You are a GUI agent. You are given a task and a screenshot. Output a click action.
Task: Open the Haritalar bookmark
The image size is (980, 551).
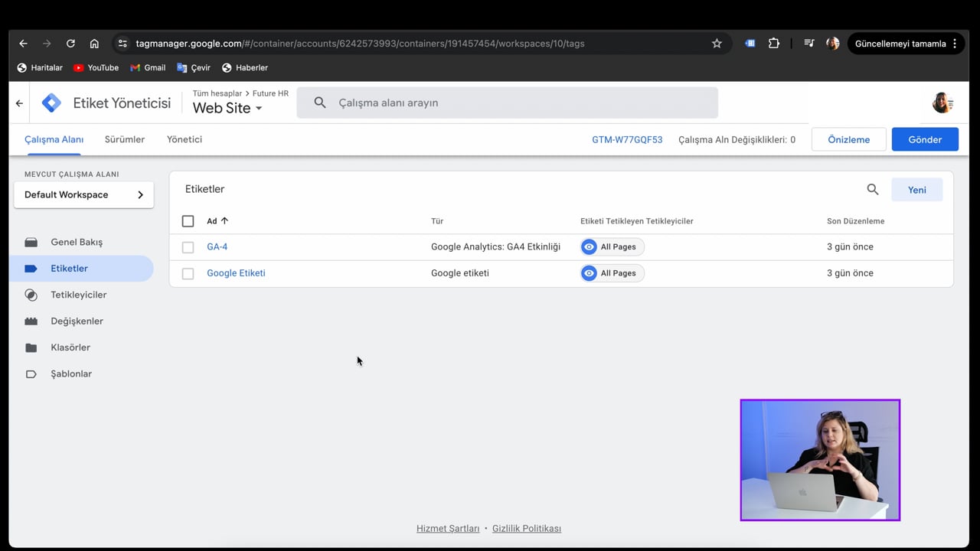tap(40, 67)
